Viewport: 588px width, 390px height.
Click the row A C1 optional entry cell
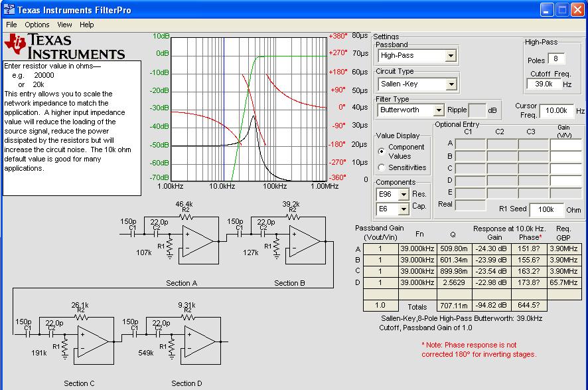[x=471, y=144]
